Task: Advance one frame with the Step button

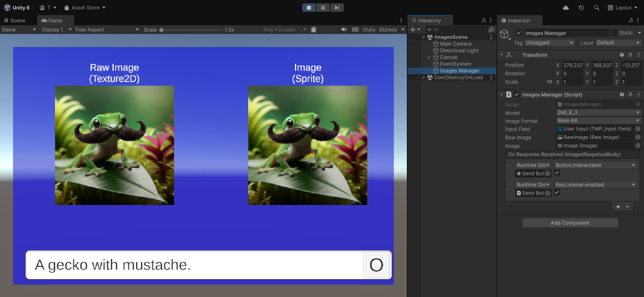Action: [337, 8]
